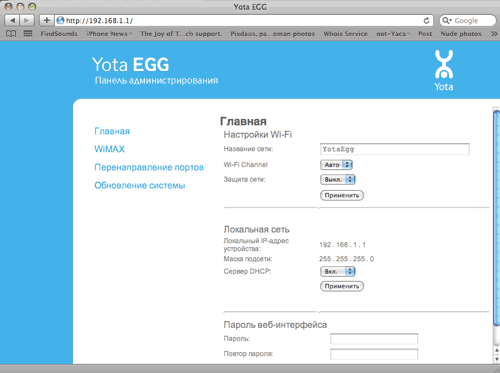Click the Yota EGG header title
Viewport: 500px width, 373px height.
131,64
